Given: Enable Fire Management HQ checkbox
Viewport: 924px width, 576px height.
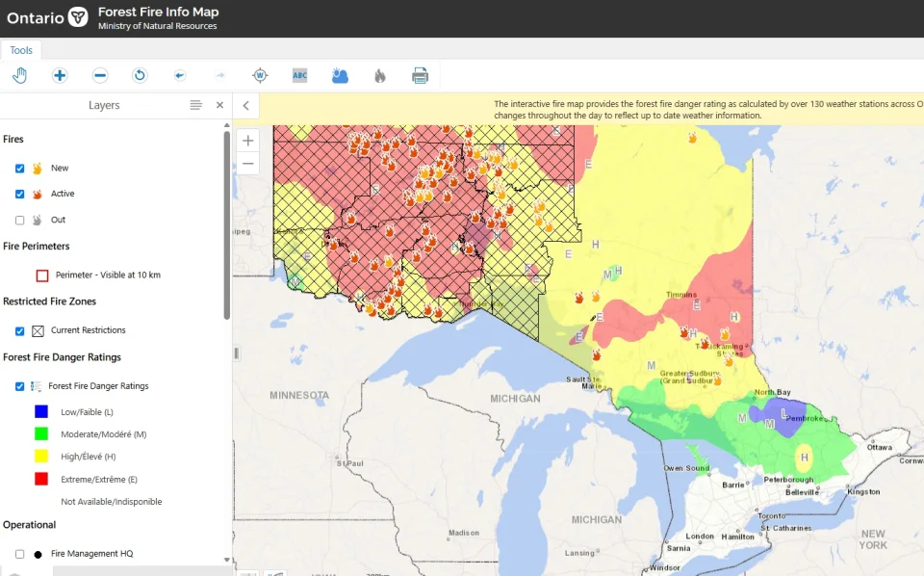Looking at the screenshot, I should tap(20, 554).
